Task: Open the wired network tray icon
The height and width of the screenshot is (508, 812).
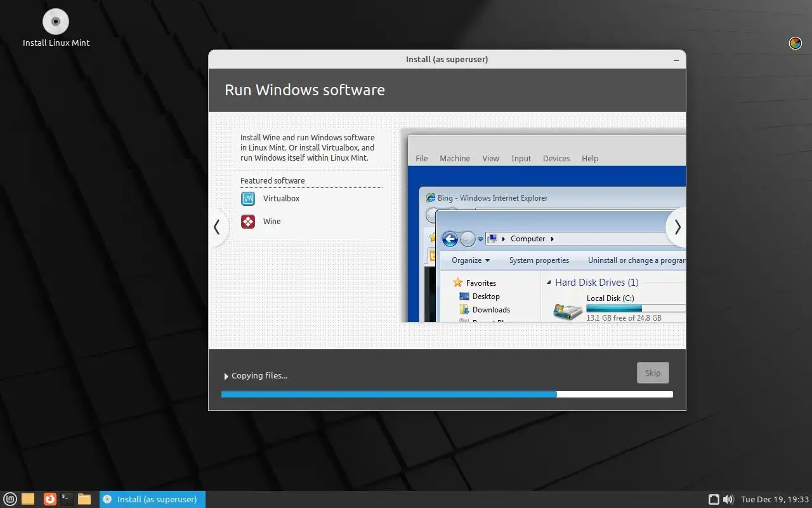Action: [714, 499]
